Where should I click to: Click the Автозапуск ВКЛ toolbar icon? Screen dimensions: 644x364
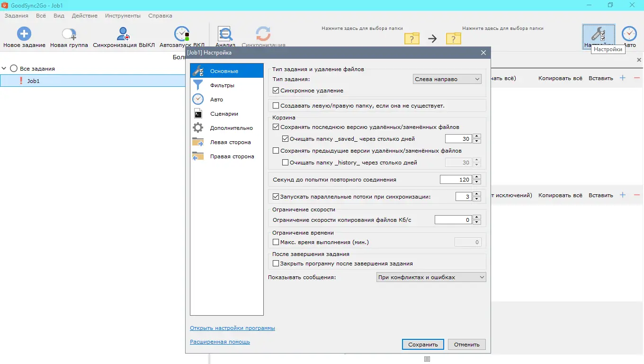click(181, 34)
